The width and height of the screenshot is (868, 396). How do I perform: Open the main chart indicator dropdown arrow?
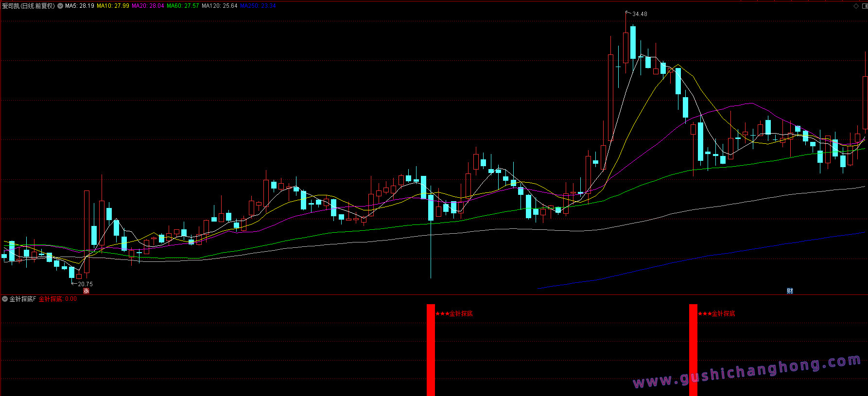pyautogui.click(x=60, y=6)
